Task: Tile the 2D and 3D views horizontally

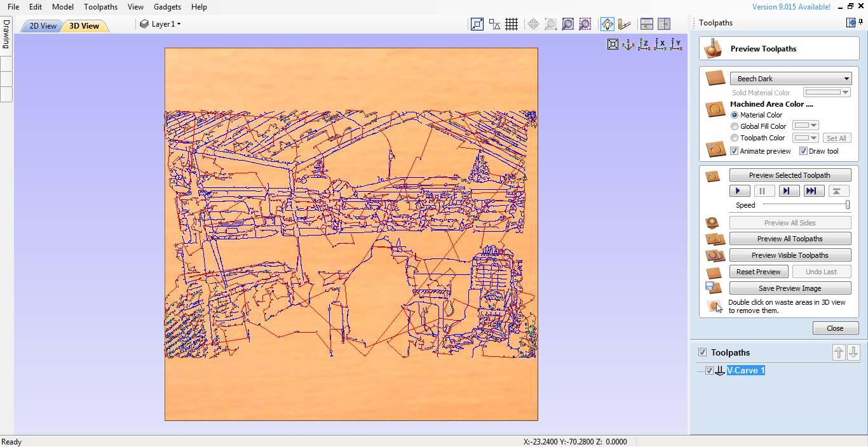Action: point(647,24)
